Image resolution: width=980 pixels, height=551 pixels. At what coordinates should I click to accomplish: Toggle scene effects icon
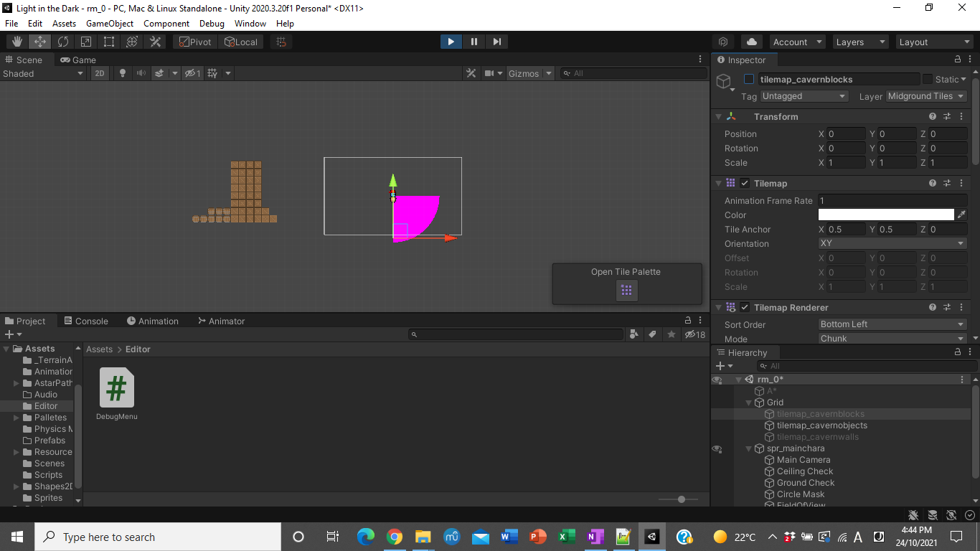[x=159, y=73]
